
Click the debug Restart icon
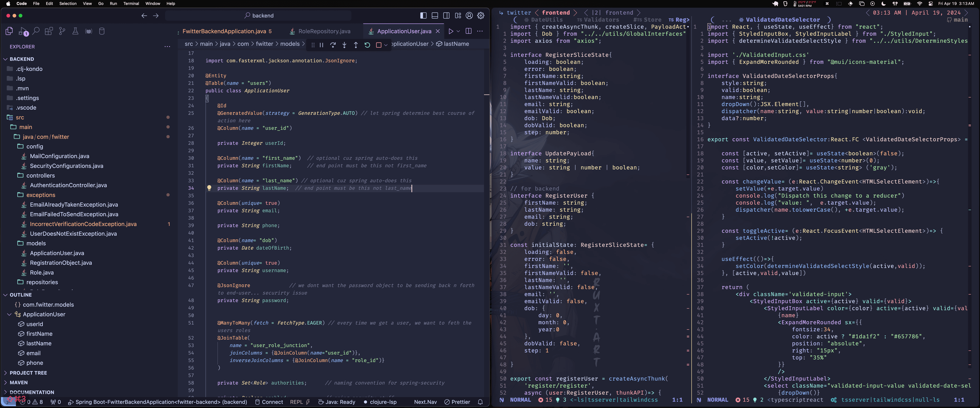[x=367, y=45]
